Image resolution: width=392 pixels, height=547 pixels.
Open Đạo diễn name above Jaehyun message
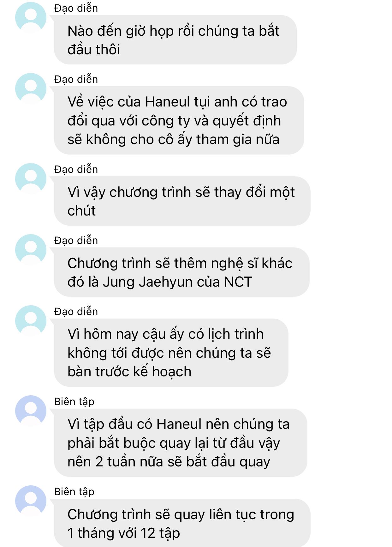(x=76, y=241)
